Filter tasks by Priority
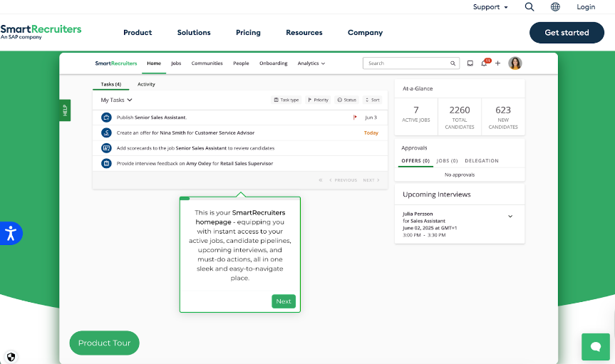The height and width of the screenshot is (364, 615). (318, 100)
